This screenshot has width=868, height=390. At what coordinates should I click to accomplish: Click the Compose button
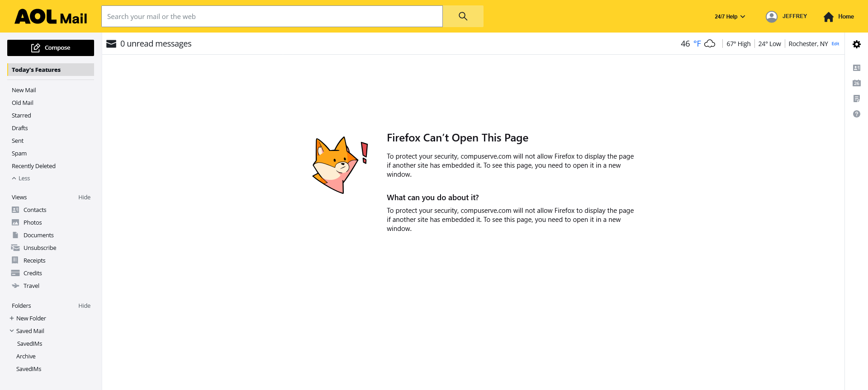click(51, 48)
